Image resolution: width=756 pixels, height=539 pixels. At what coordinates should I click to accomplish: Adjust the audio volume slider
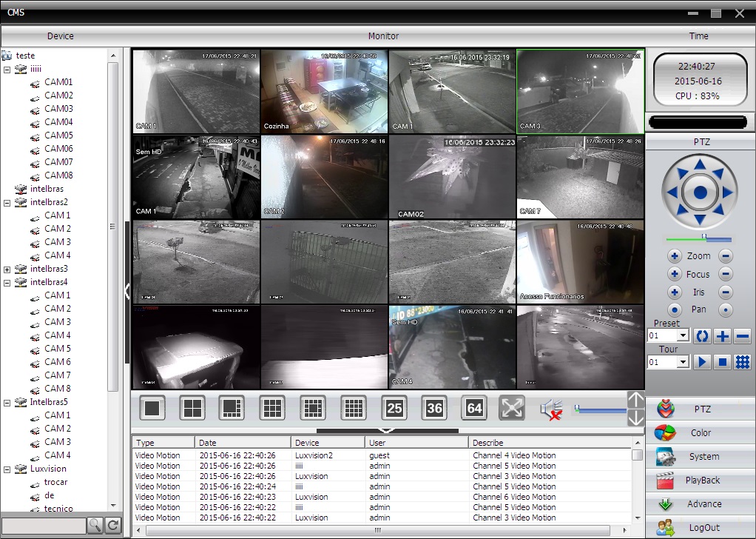(600, 409)
